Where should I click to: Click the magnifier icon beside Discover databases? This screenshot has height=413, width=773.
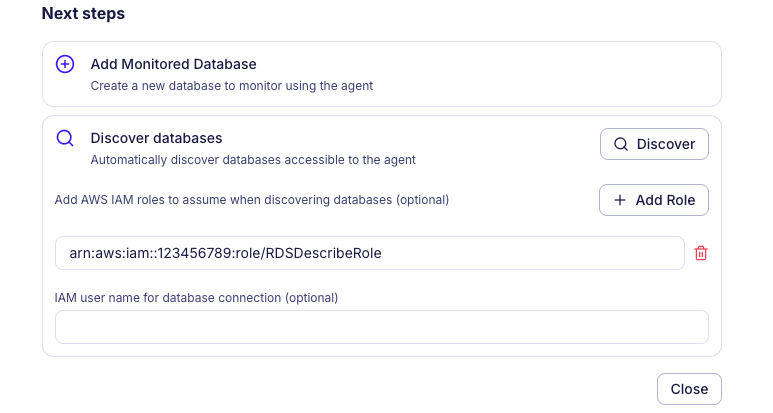65,138
